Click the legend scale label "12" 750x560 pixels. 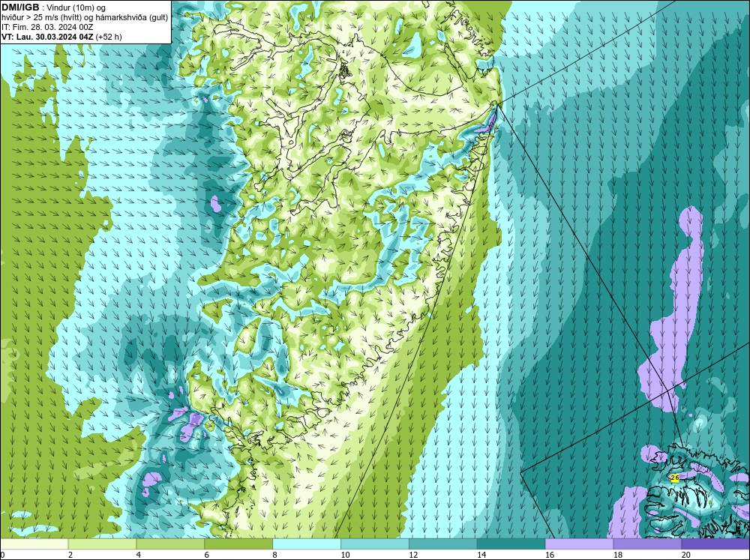pyautogui.click(x=413, y=555)
